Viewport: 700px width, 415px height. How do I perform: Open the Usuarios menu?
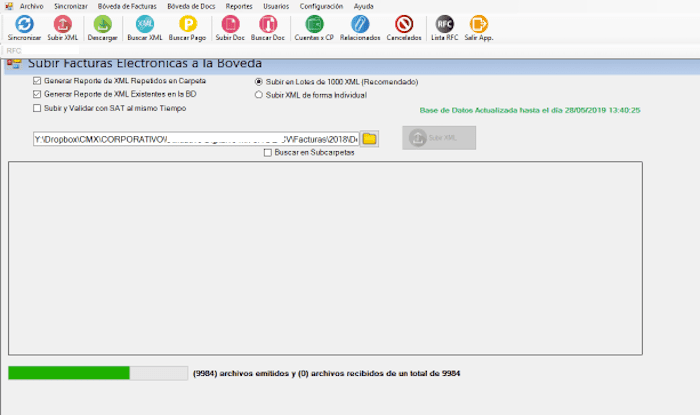click(x=276, y=6)
